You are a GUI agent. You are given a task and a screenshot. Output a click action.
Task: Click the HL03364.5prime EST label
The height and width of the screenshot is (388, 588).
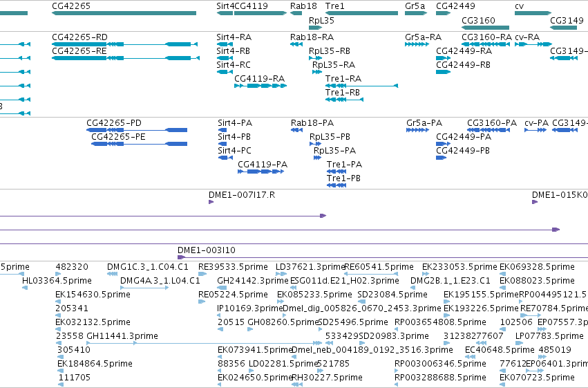click(57, 281)
